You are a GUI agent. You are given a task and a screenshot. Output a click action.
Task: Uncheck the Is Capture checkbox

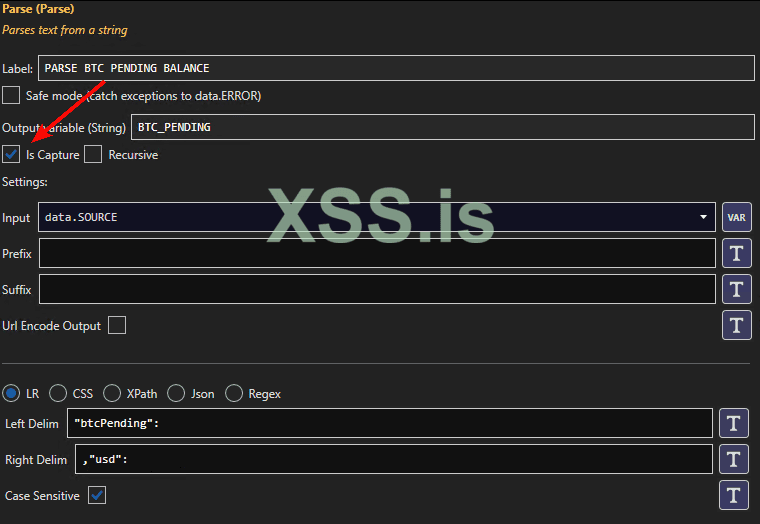point(11,154)
